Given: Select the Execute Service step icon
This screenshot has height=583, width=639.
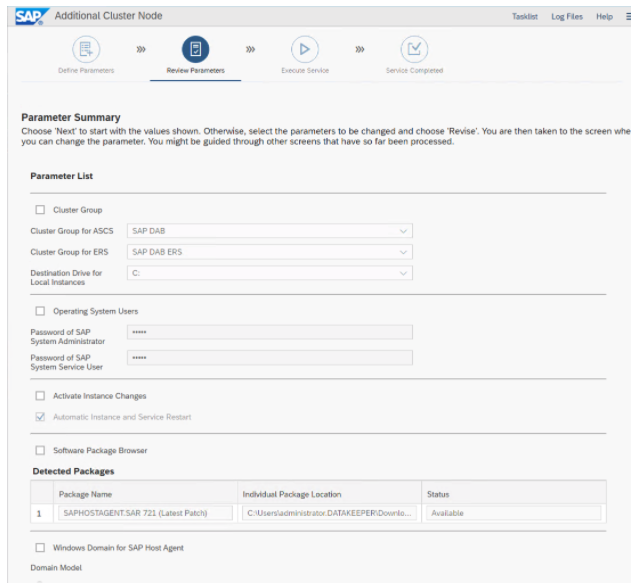Looking at the screenshot, I should click(304, 49).
